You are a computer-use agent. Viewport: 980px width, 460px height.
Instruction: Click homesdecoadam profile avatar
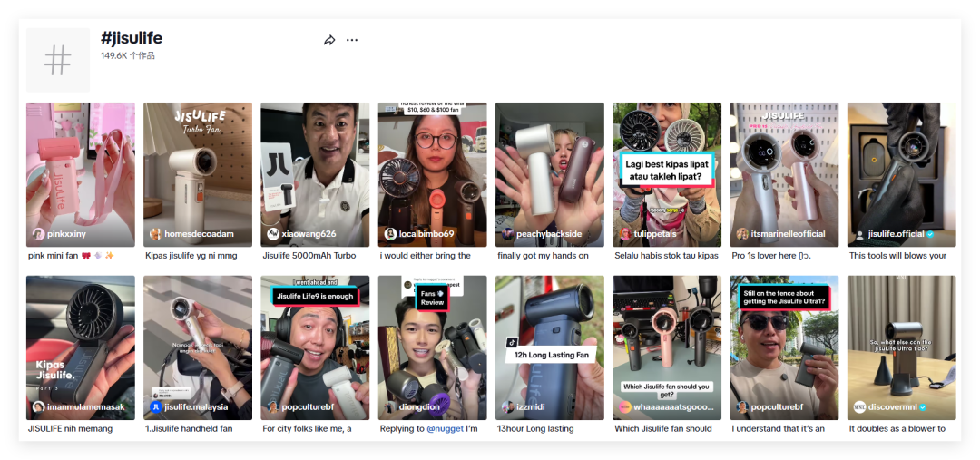tap(156, 234)
